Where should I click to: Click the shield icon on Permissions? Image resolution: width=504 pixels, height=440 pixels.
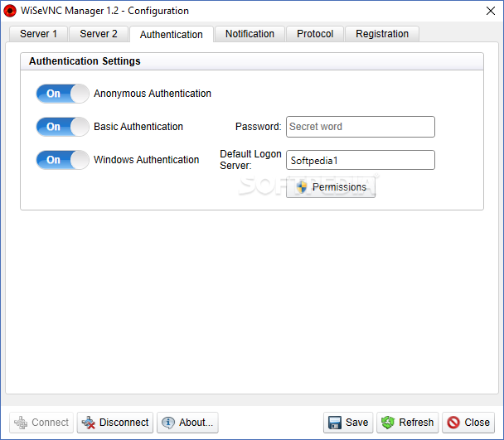coord(302,187)
